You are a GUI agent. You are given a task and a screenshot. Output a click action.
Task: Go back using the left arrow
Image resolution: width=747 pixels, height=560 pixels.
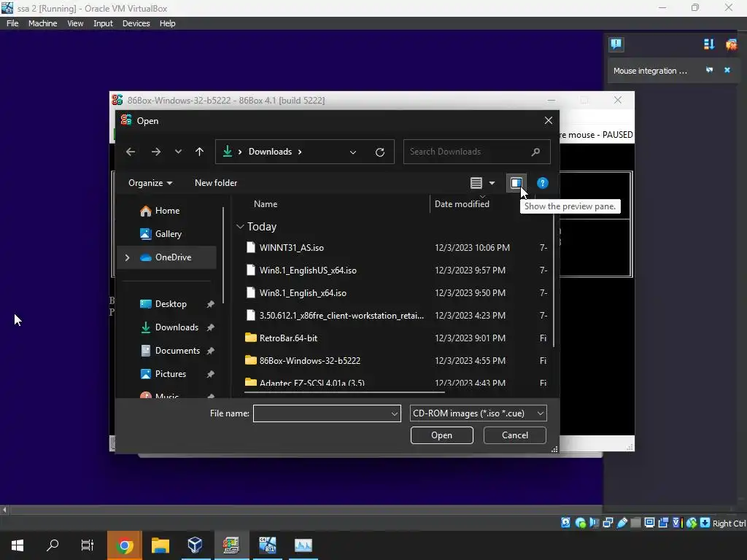[131, 152]
